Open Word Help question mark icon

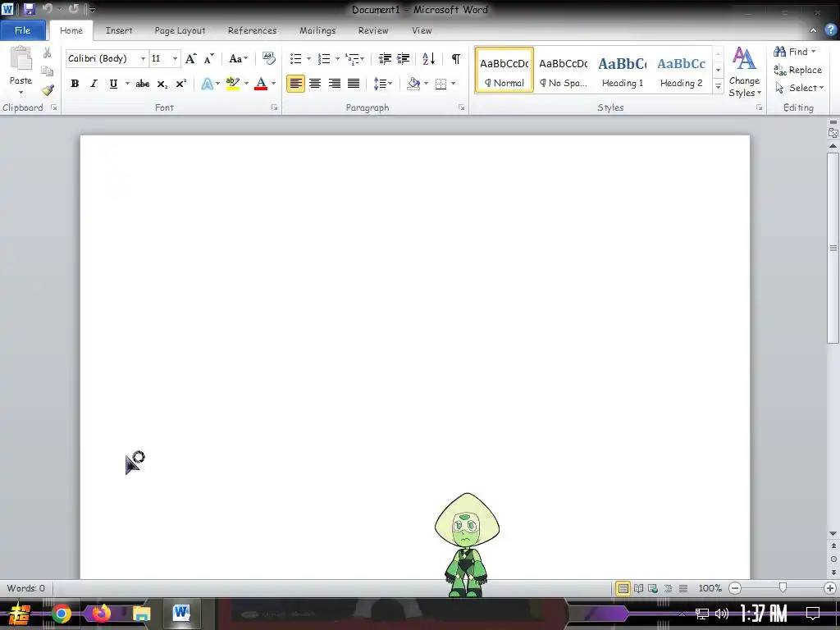(x=830, y=30)
